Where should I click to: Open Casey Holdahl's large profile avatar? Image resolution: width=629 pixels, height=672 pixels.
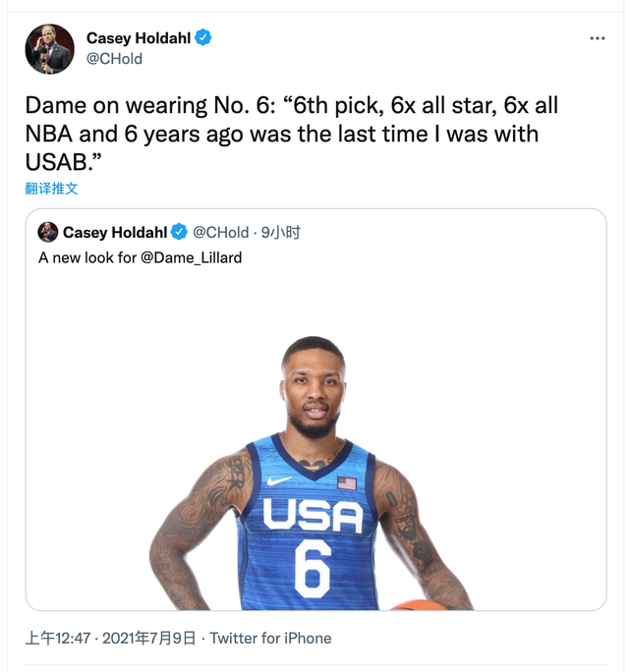coord(49,48)
